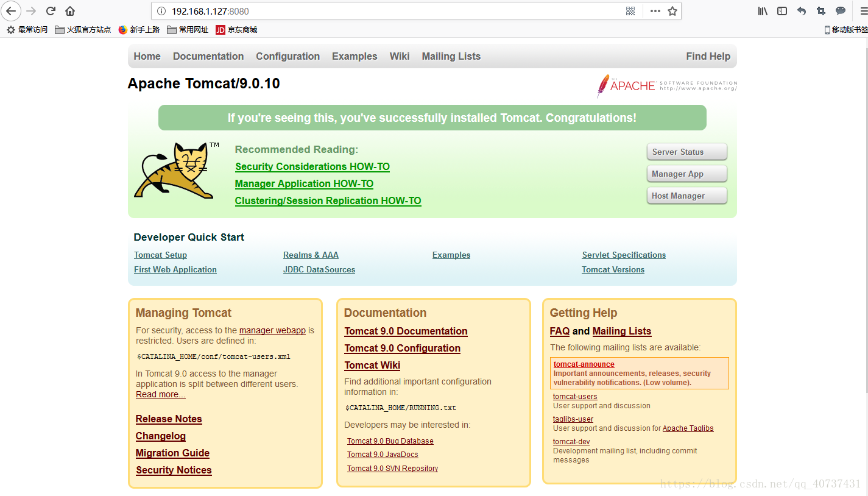Click the Manager App button
This screenshot has height=496, width=868.
point(687,174)
